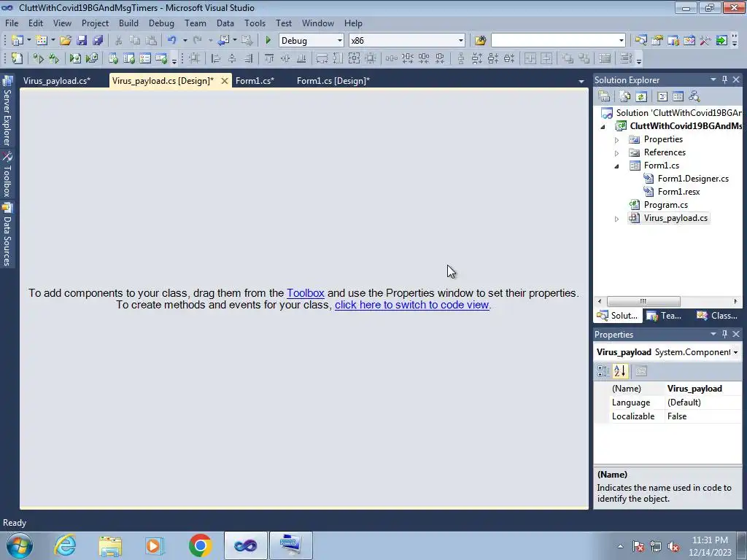The image size is (747, 560).
Task: Open the Find combo box dropdown arrow
Action: [622, 41]
